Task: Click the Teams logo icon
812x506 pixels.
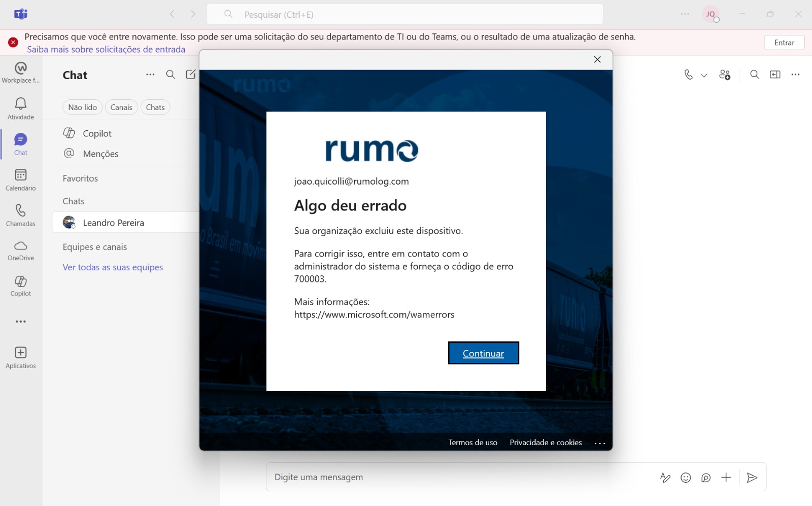Action: point(21,14)
